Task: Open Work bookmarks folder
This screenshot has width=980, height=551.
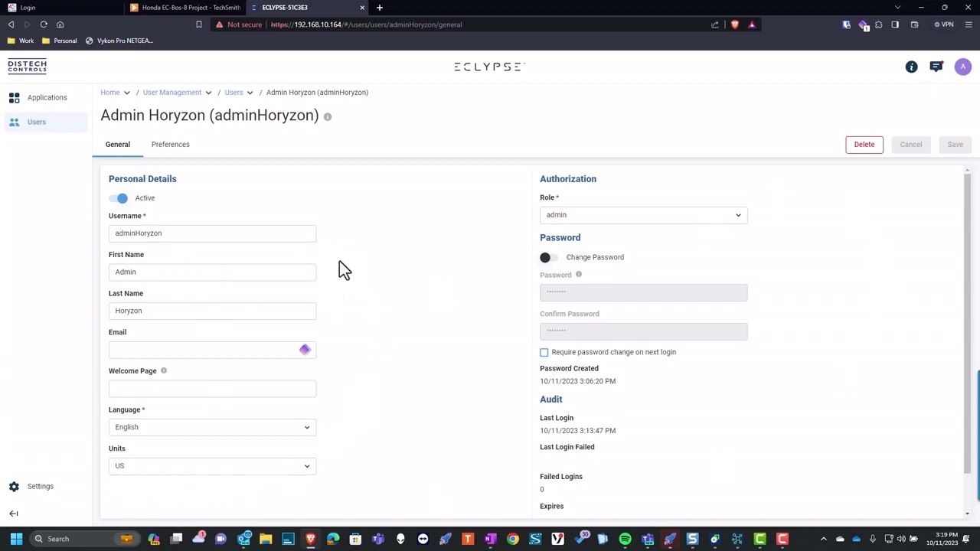Action: [21, 41]
